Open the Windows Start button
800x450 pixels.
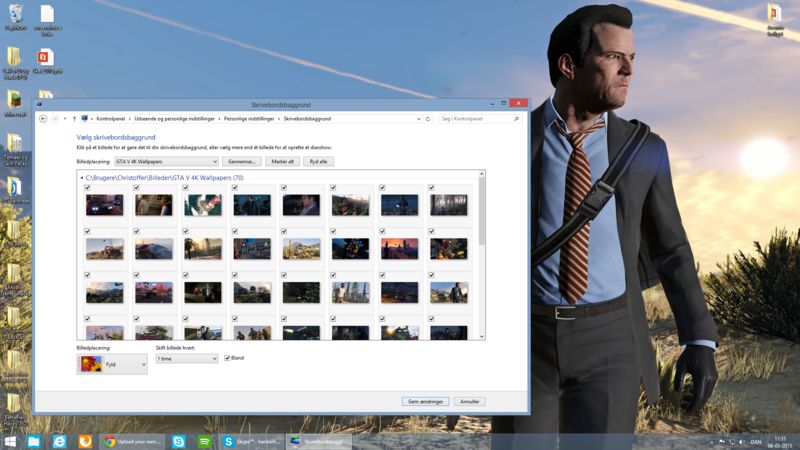pyautogui.click(x=10, y=441)
